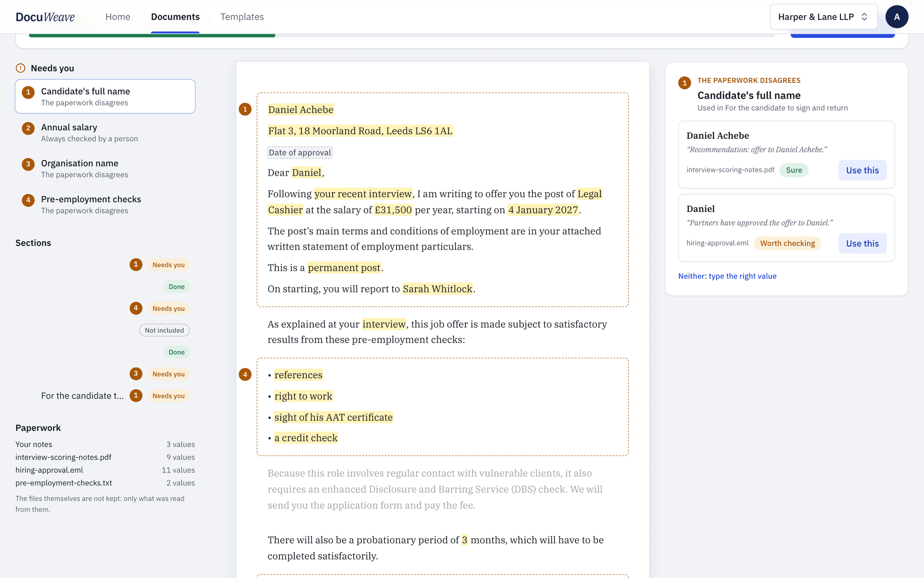Open the Documents tab
The image size is (924, 578).
pos(175,17)
